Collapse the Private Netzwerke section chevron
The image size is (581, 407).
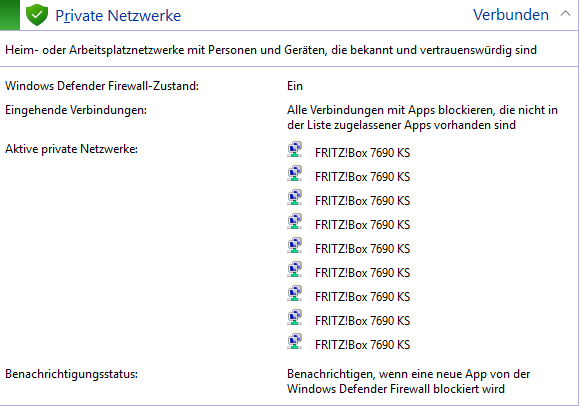565,14
